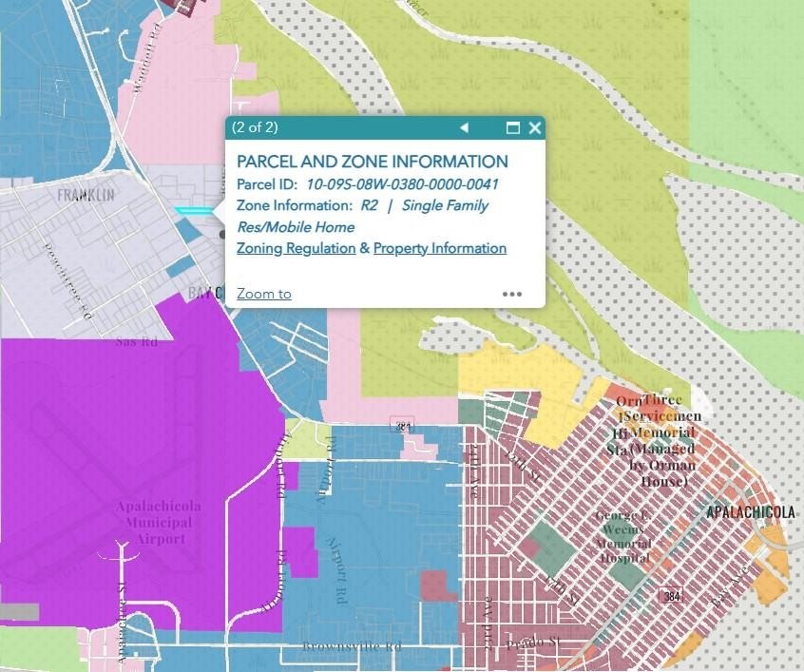
Task: Open the Property Information link
Action: click(440, 248)
